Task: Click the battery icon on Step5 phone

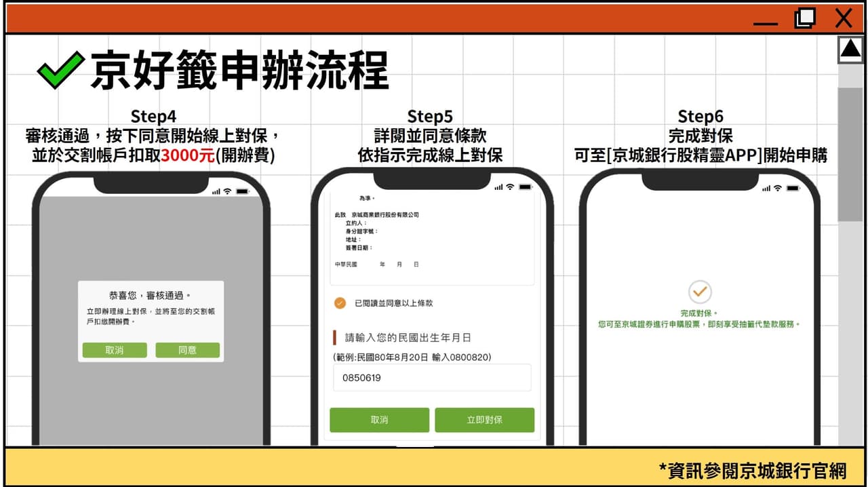Action: 525,187
